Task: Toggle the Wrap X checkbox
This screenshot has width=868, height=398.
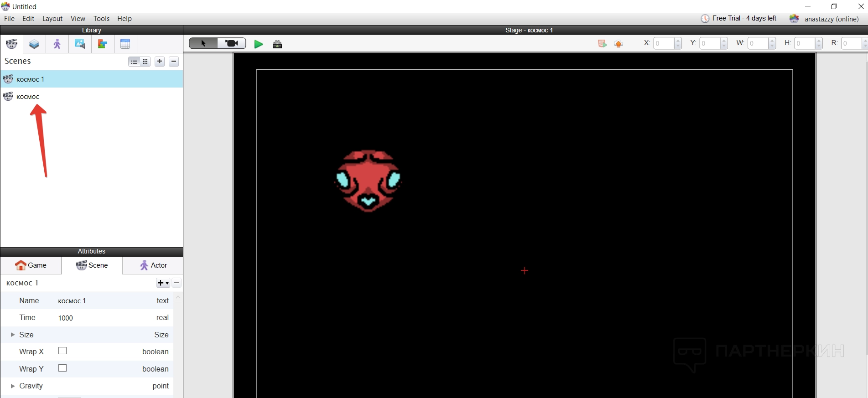Action: click(x=62, y=351)
